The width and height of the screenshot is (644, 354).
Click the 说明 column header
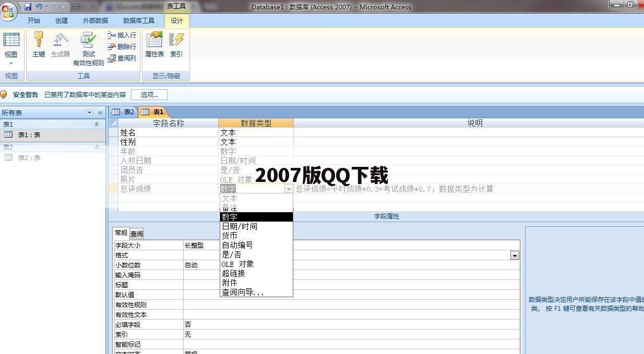click(x=475, y=123)
